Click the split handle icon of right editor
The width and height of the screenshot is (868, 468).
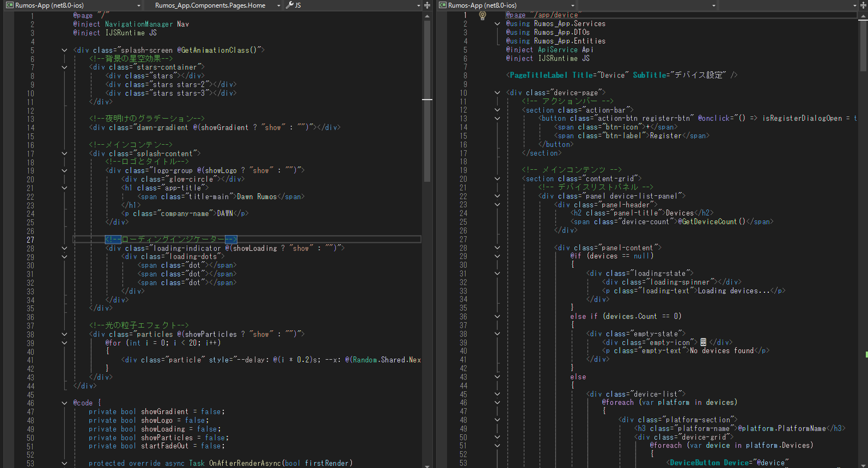(x=863, y=5)
